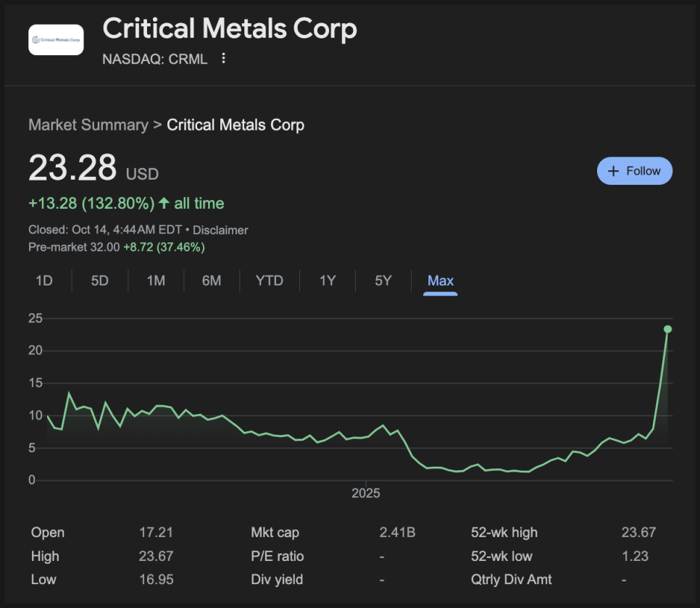This screenshot has width=700, height=608.
Task: Open the three-dot menu beside NASDAQ: CRML
Action: pyautogui.click(x=223, y=59)
